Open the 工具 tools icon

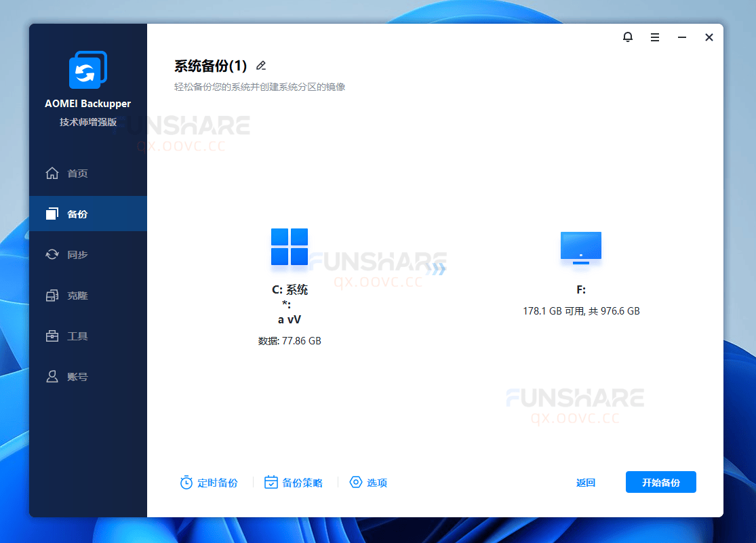pos(53,336)
